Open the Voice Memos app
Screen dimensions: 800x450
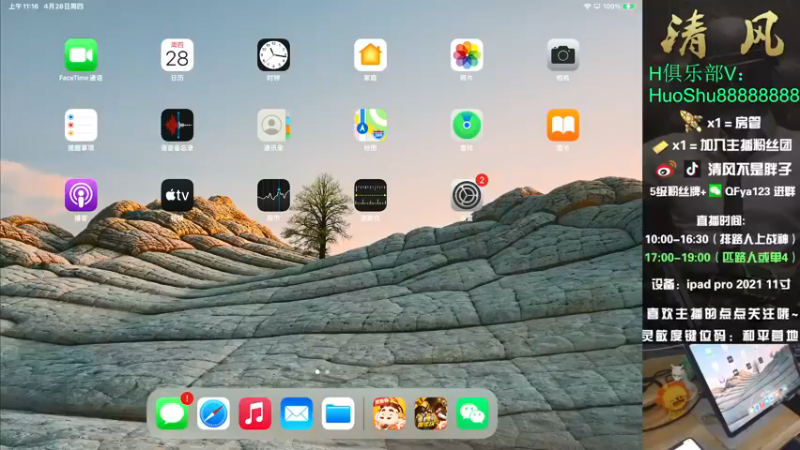[177, 125]
